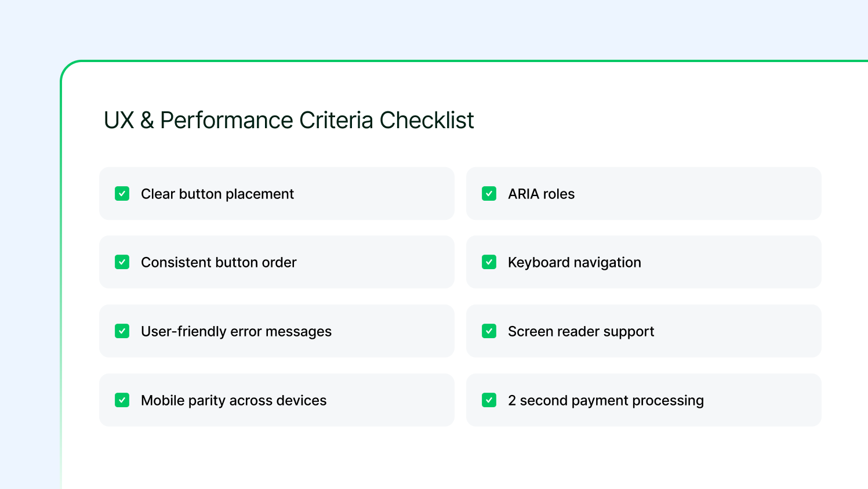Uncheck the Mobile parity across devices checkbox
This screenshot has width=868, height=489.
tap(122, 400)
